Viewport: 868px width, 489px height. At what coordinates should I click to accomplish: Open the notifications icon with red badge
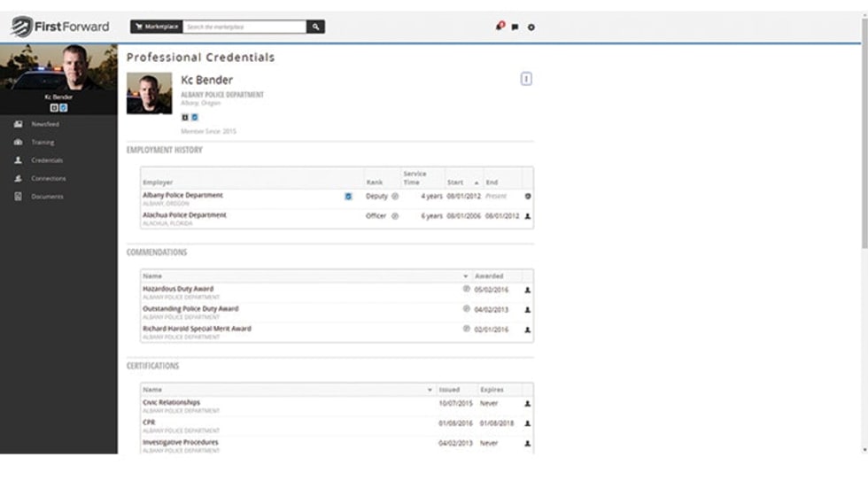(500, 27)
